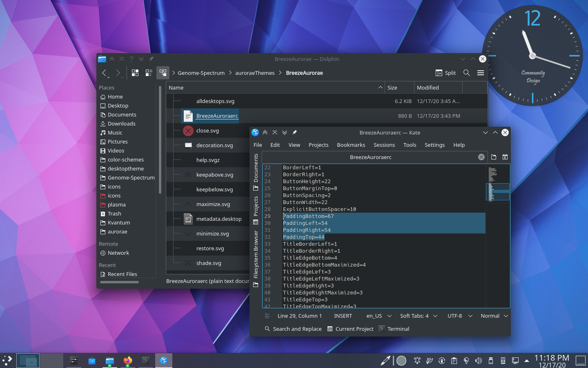
Task: Open Dolphin search magnifier
Action: [467, 73]
